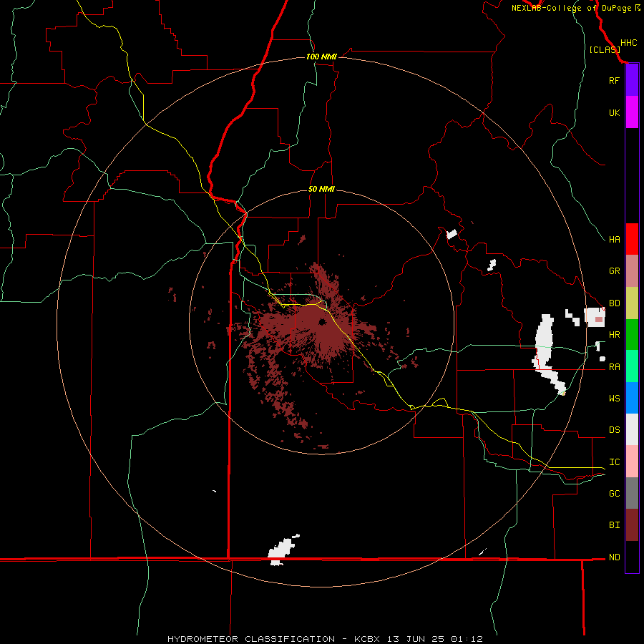Click the magenta UK legend color swatch
Viewport: 644px width, 644px height.
[x=632, y=112]
